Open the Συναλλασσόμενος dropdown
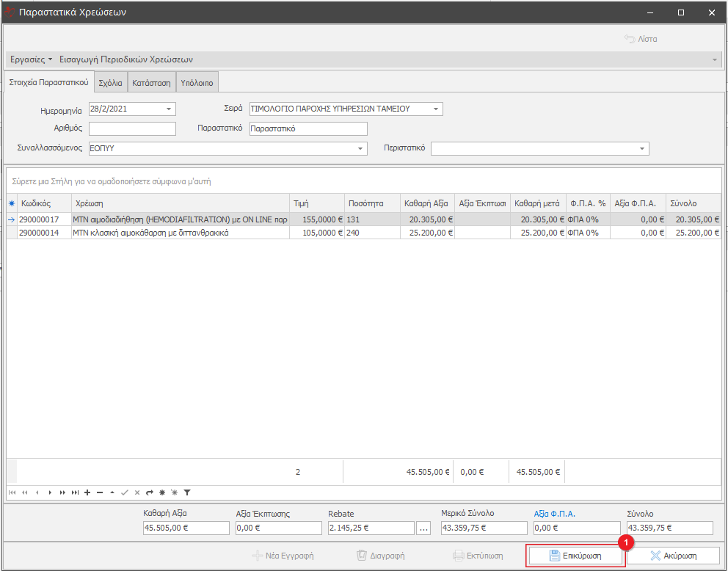 360,149
